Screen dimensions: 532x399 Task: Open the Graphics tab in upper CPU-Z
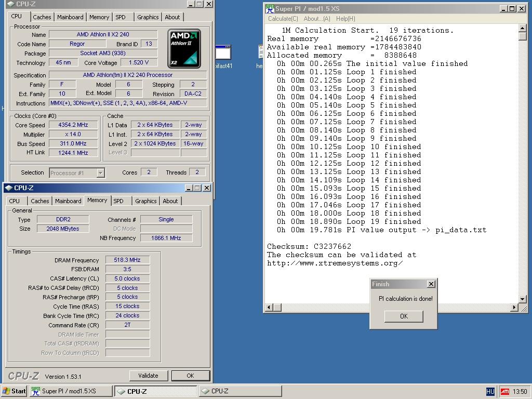point(148,17)
